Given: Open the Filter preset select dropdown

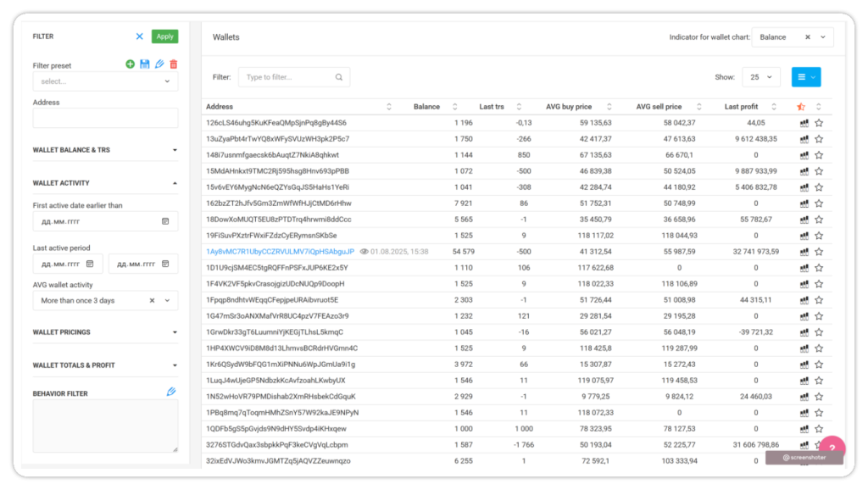Looking at the screenshot, I should [x=105, y=81].
